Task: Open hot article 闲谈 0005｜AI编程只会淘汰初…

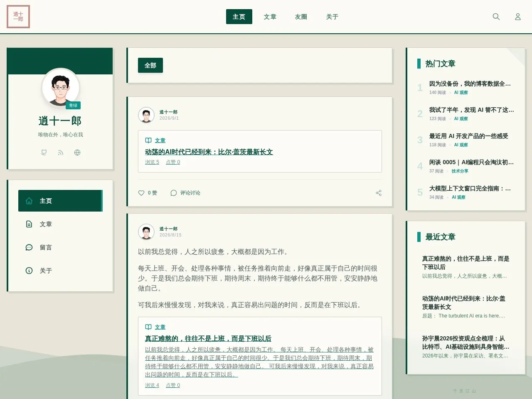Action: (x=472, y=162)
